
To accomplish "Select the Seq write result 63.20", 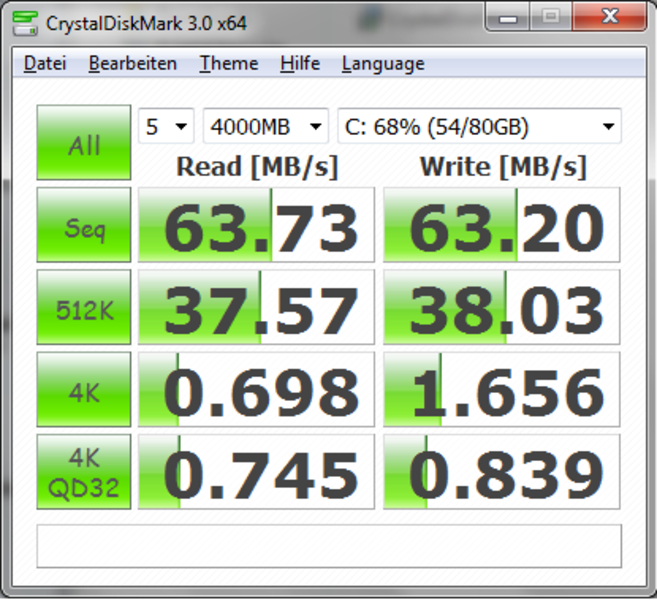I will (x=502, y=225).
